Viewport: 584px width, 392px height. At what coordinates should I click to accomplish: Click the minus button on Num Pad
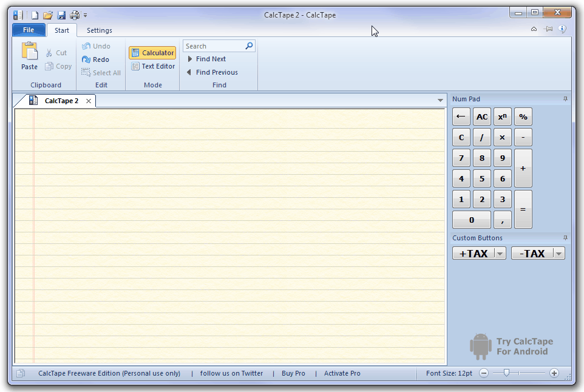[523, 137]
